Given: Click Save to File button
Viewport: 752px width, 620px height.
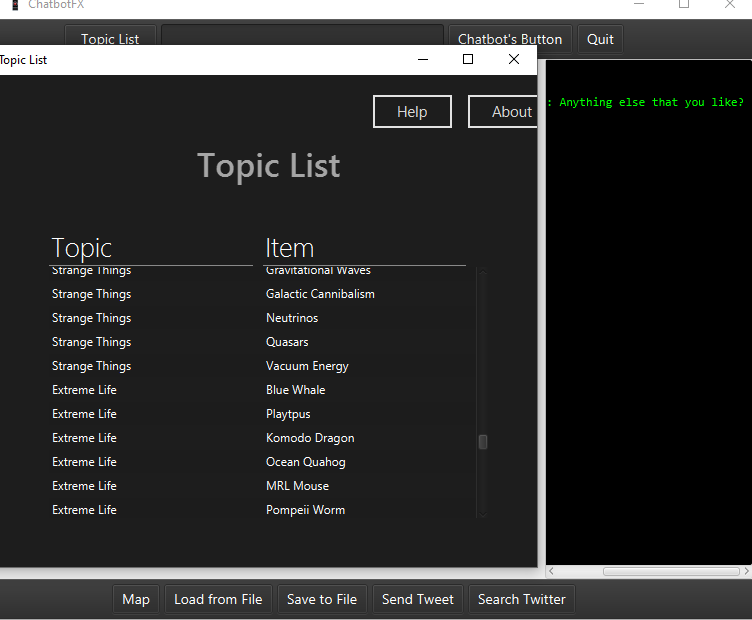Looking at the screenshot, I should (322, 599).
